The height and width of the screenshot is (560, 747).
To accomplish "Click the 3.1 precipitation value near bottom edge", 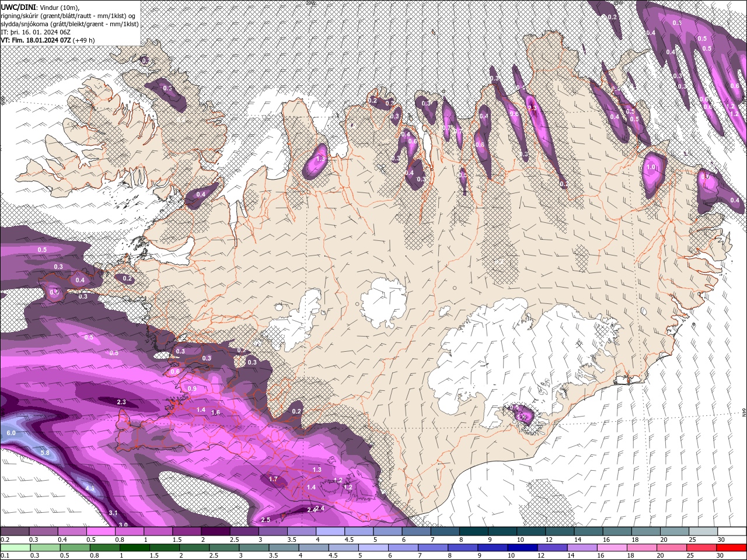I will coord(113,513).
